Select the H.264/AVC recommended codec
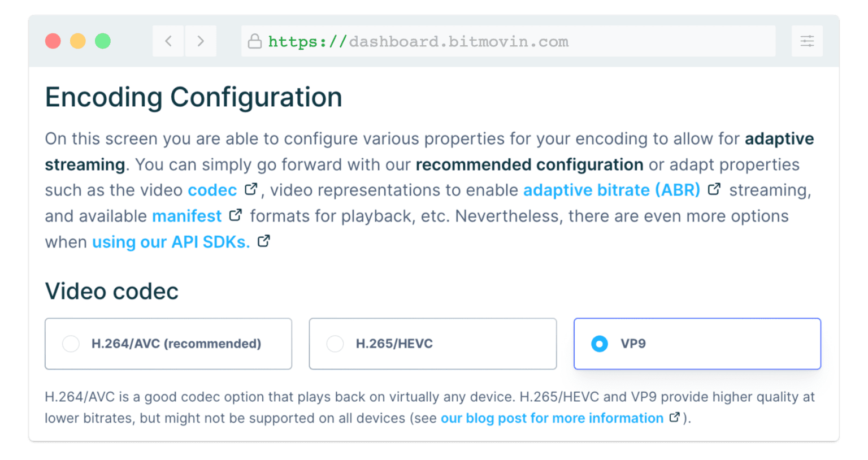The image size is (868, 460). (x=71, y=344)
